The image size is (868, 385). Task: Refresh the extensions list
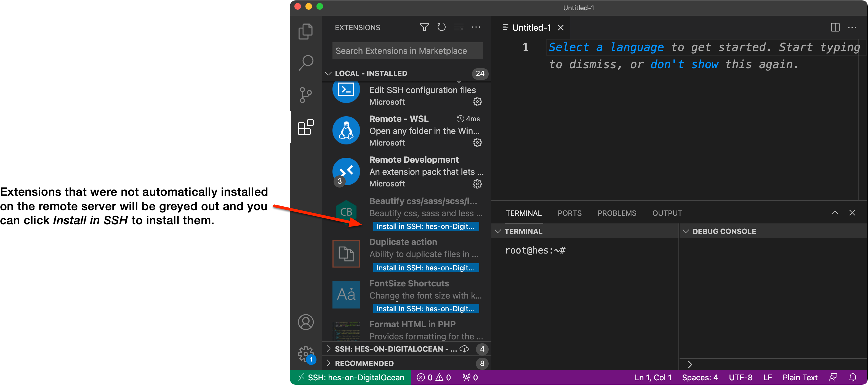point(441,27)
